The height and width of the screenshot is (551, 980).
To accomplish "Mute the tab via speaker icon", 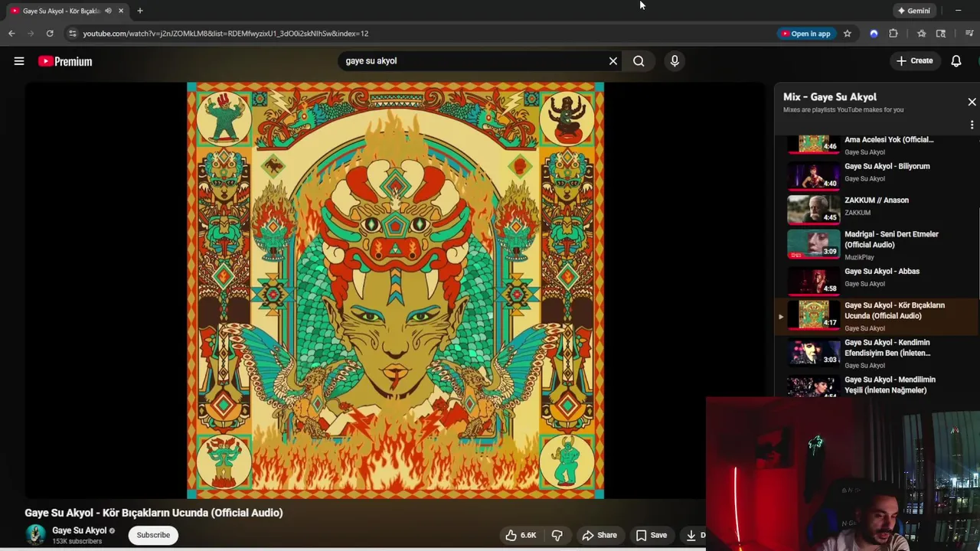I will (108, 11).
